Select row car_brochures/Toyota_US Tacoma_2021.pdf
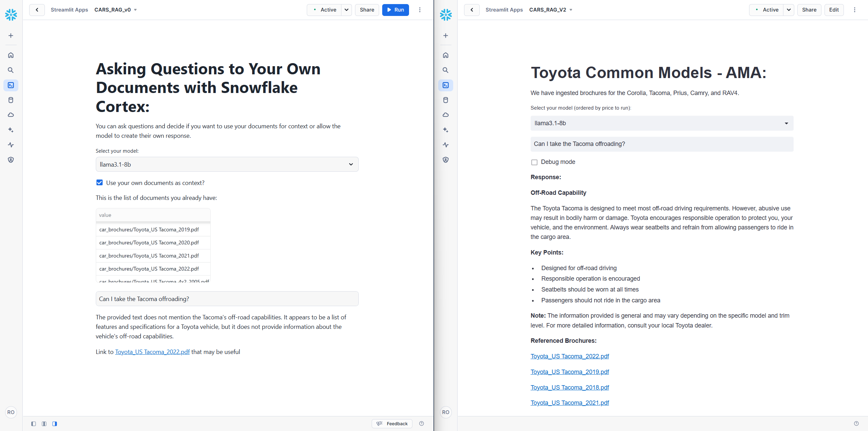 pos(153,256)
